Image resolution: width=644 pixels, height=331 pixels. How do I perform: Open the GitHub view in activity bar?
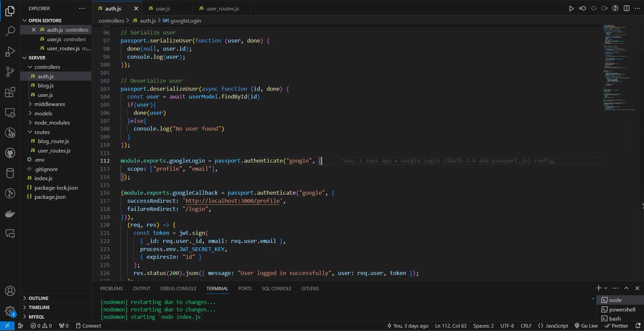click(x=10, y=153)
